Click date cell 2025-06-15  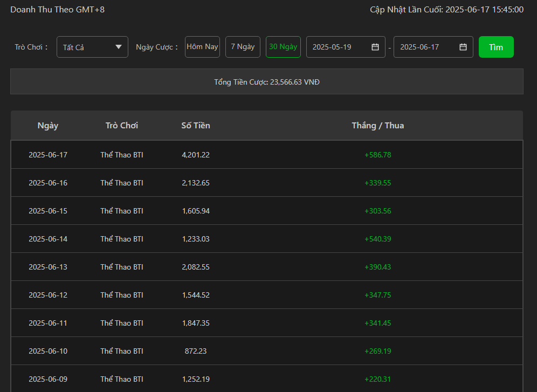48,211
